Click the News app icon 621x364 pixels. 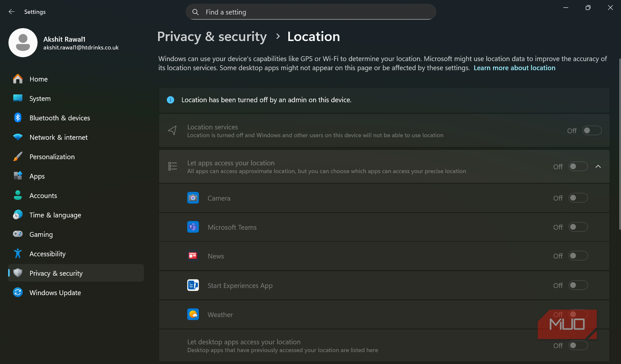coord(193,256)
